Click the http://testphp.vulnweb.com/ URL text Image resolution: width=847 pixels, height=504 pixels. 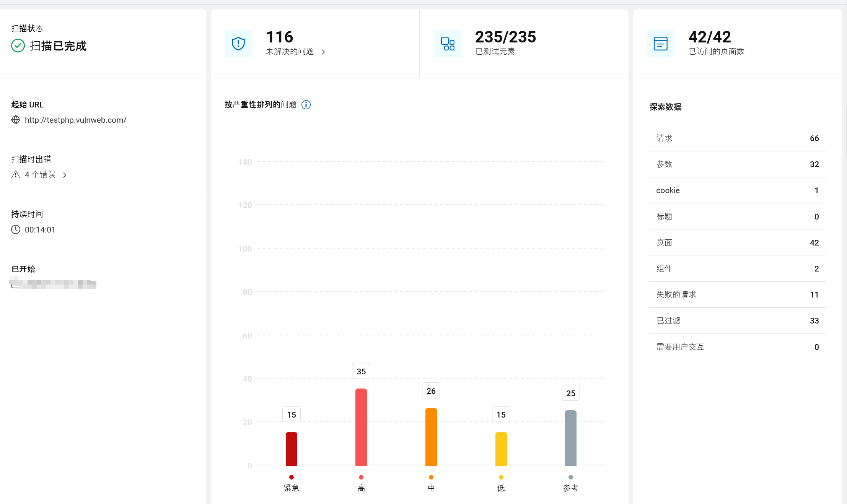[x=75, y=120]
